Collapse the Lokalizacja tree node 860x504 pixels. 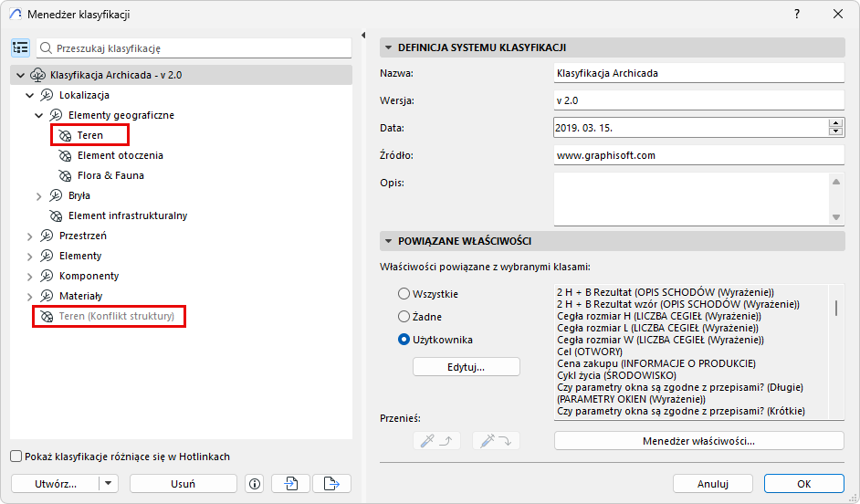point(29,96)
